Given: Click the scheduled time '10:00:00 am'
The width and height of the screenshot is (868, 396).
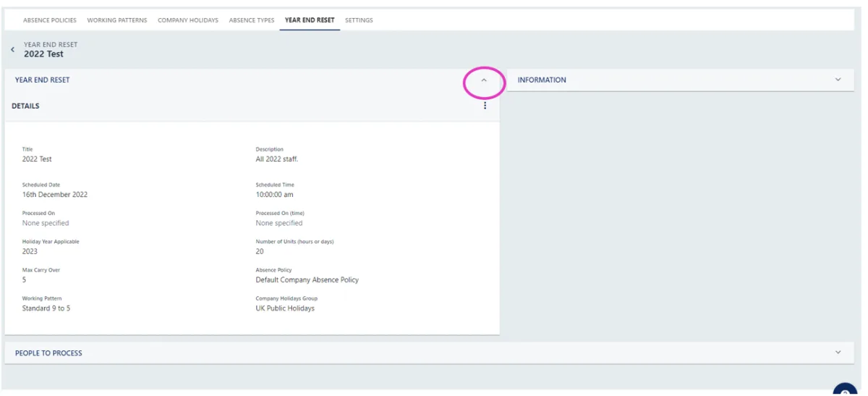Looking at the screenshot, I should [x=275, y=195].
